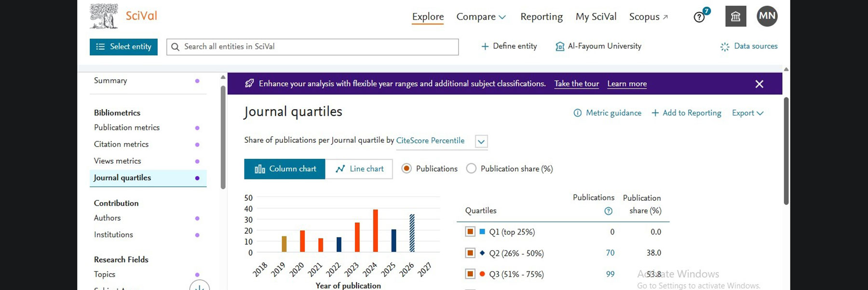Click the Q1 blue square legend swatch
The width and height of the screenshot is (868, 290).
pos(482,232)
